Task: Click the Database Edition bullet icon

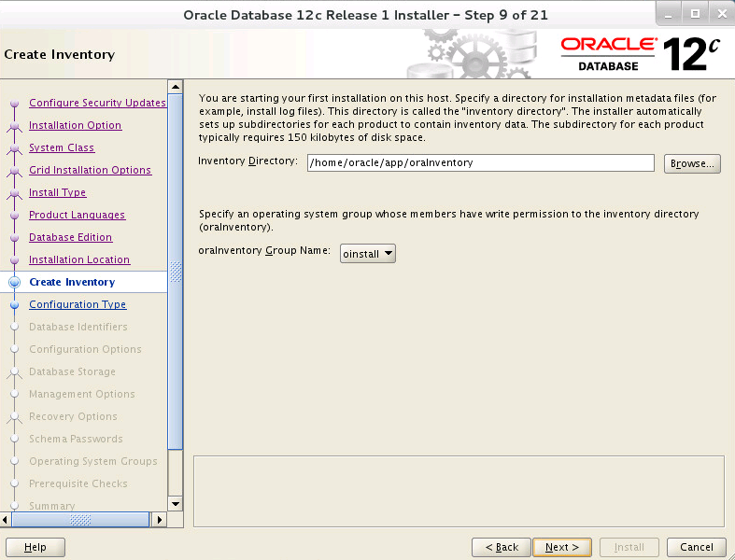Action: 15,238
